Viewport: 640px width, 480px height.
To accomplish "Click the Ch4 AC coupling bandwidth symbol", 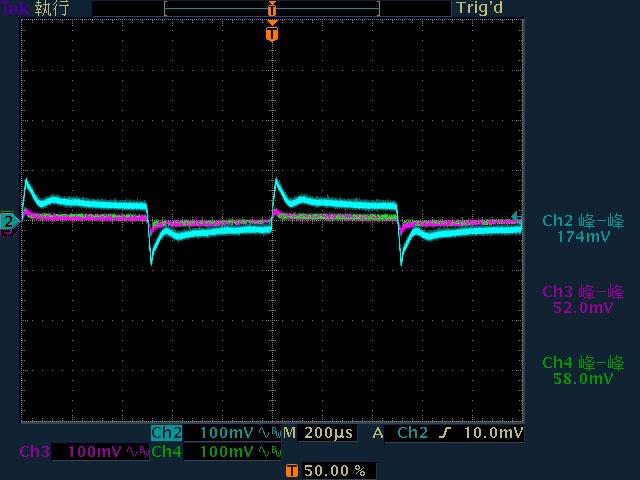I will pyautogui.click(x=269, y=452).
